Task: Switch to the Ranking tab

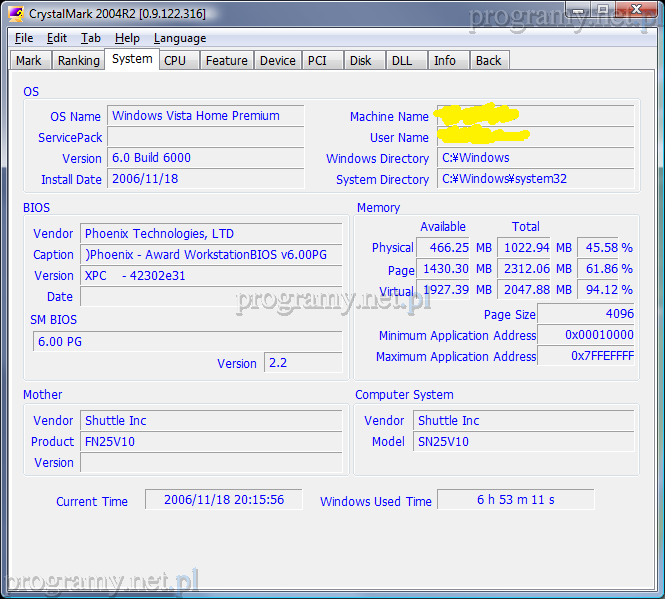Action: pyautogui.click(x=78, y=61)
